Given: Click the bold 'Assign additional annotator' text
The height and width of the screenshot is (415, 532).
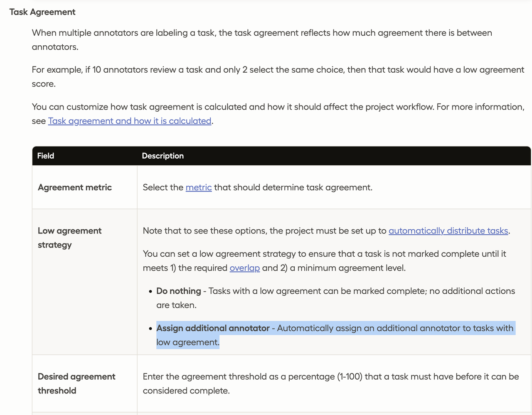Looking at the screenshot, I should pos(213,328).
